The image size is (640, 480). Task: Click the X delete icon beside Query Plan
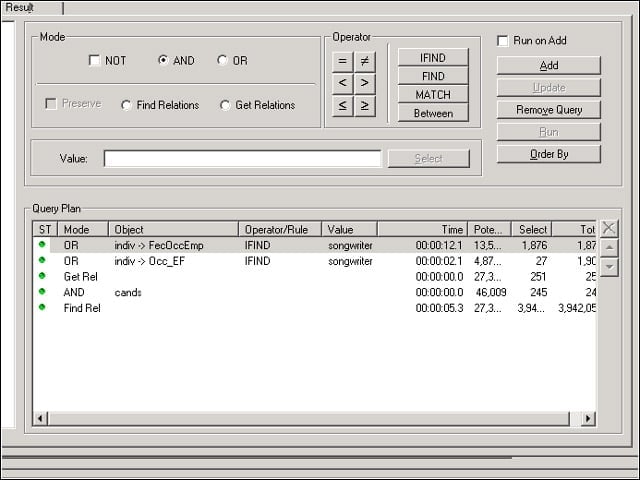click(x=609, y=228)
